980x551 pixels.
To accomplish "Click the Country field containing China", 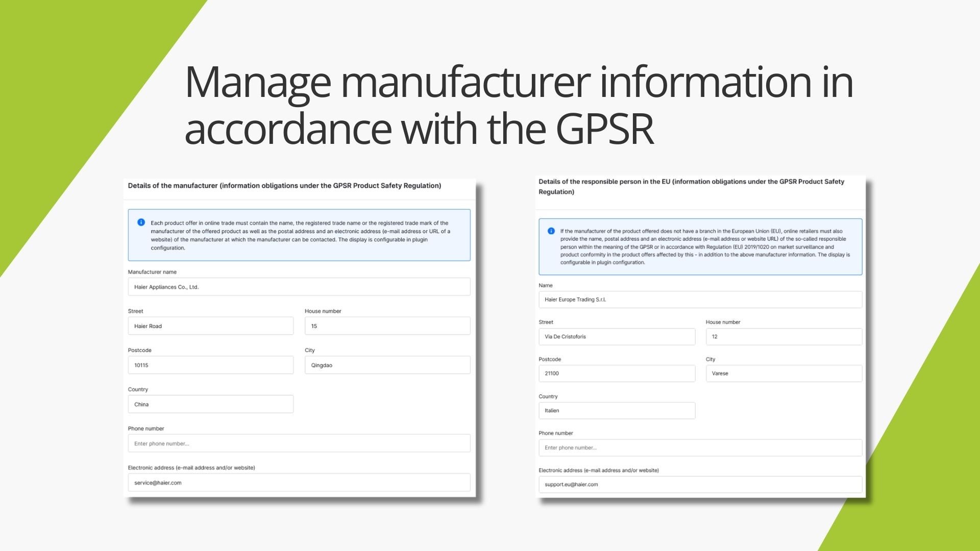I will pyautogui.click(x=210, y=404).
